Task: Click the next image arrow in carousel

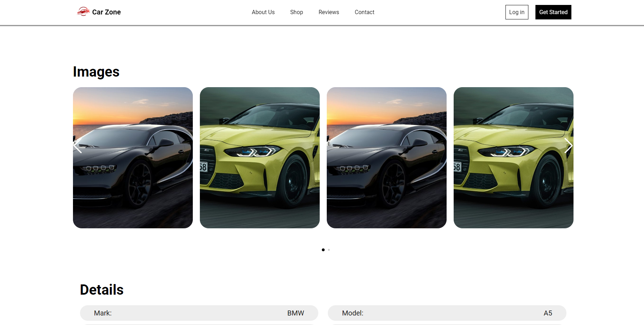Action: 568,145
